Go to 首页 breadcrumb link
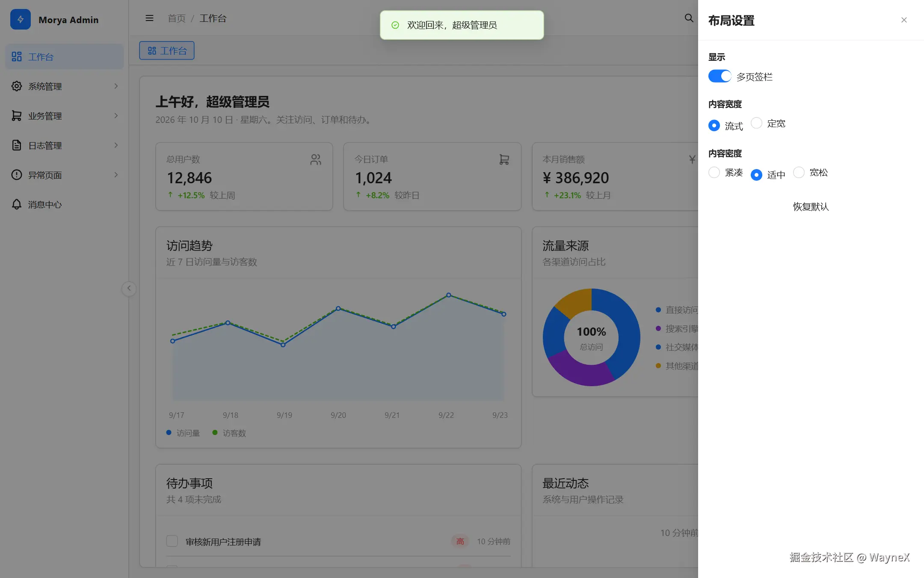This screenshot has width=924, height=578. [176, 18]
